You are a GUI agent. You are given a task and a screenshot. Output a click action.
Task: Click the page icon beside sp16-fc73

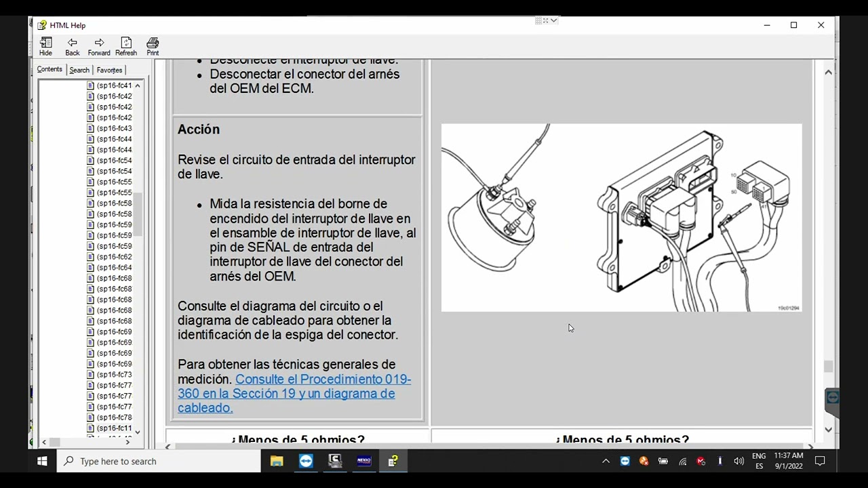91,375
